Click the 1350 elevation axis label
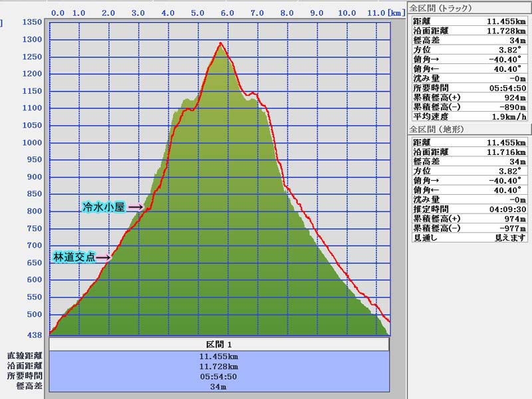The height and width of the screenshot is (399, 532). tap(32, 22)
